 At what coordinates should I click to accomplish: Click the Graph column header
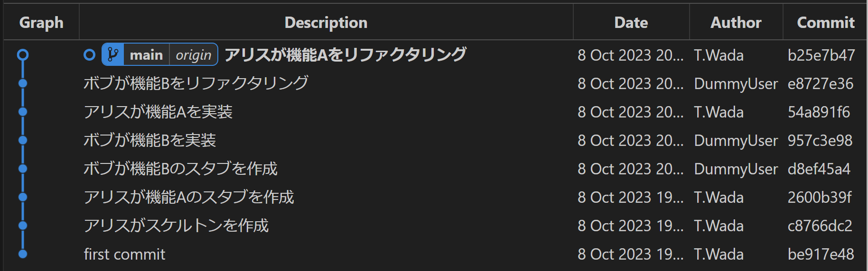pyautogui.click(x=41, y=22)
